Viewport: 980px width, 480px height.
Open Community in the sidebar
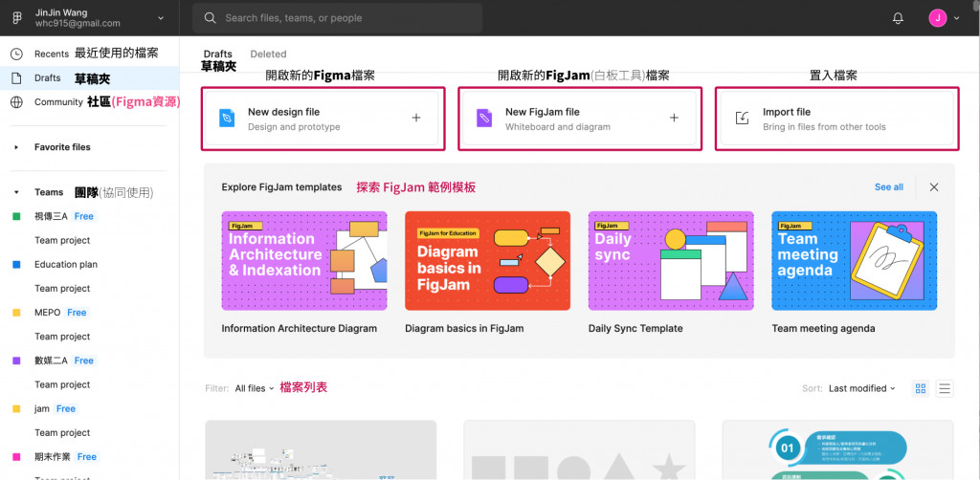[x=89, y=102]
